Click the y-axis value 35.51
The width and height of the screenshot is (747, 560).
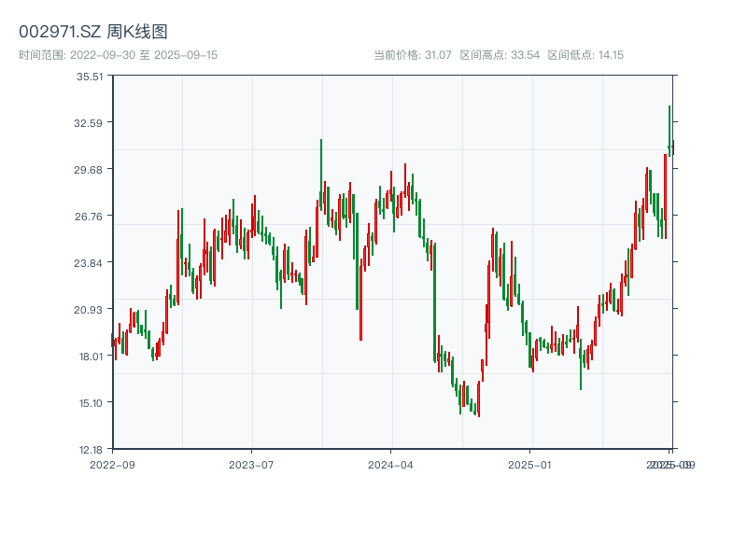click(x=90, y=77)
